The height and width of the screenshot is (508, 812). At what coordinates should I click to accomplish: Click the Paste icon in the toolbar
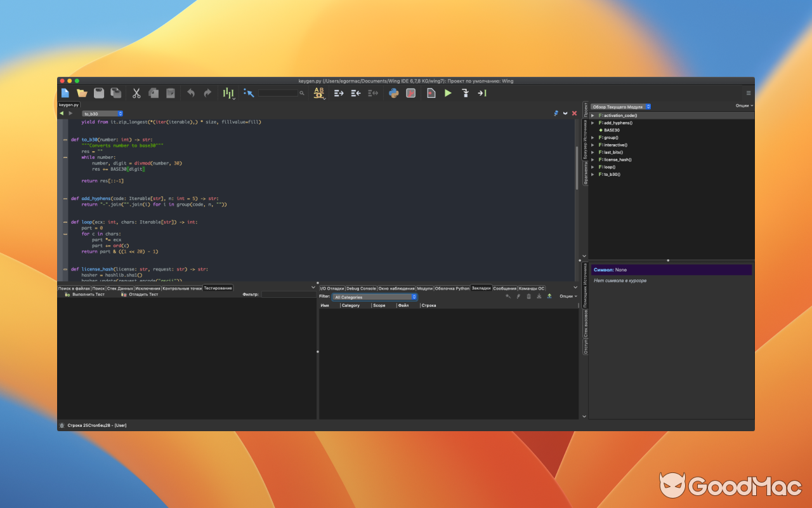pos(169,93)
